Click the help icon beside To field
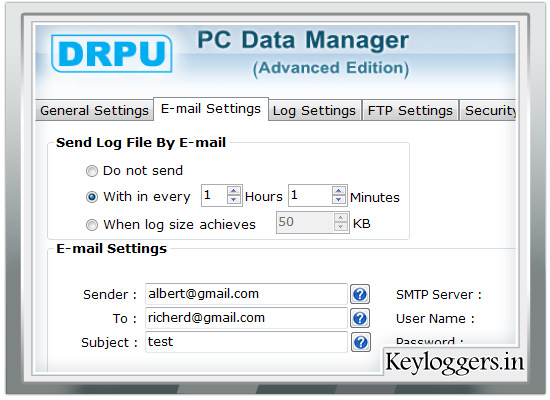 (x=360, y=319)
